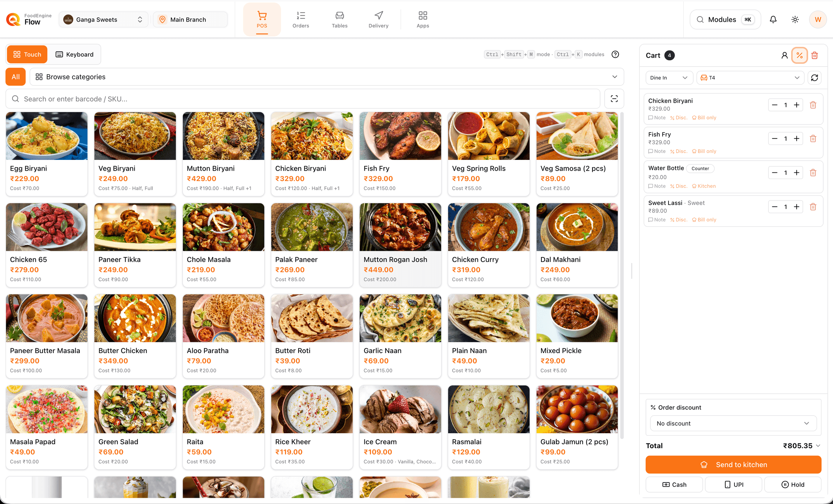Apply item discount to Water Bottle

(679, 186)
